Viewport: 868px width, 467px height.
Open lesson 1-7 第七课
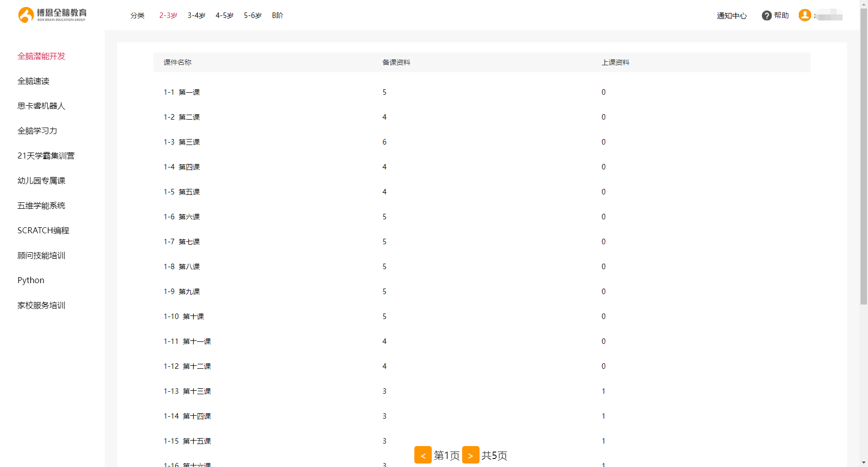(182, 242)
